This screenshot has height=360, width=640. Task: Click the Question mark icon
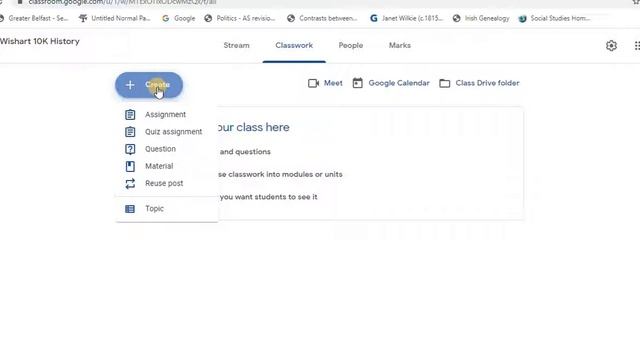click(x=130, y=149)
